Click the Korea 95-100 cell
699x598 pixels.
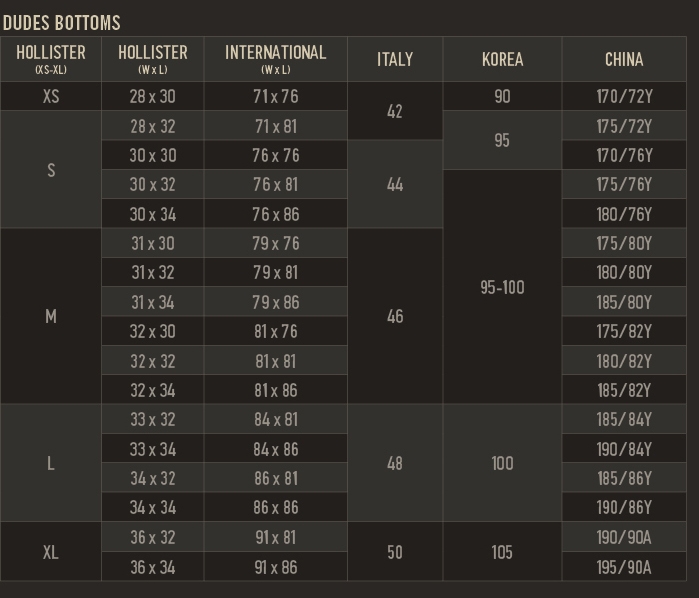point(502,287)
